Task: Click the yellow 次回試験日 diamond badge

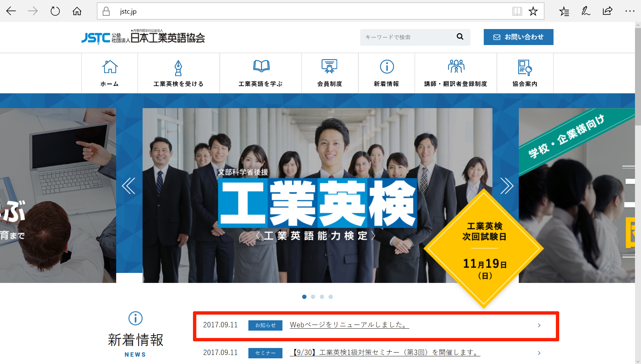Action: 484,249
